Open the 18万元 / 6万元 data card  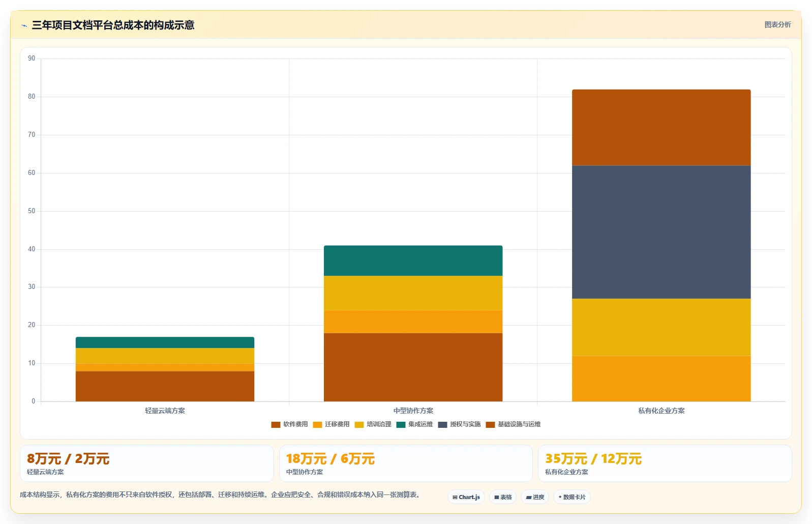pyautogui.click(x=406, y=463)
